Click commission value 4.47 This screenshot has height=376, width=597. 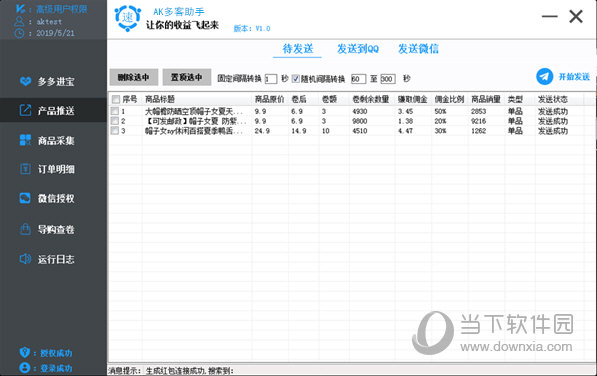coord(405,131)
